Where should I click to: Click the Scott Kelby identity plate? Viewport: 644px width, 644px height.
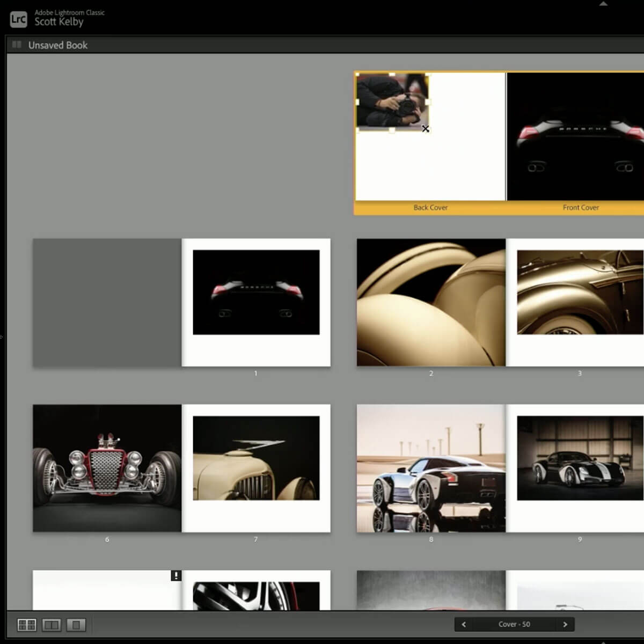click(59, 21)
